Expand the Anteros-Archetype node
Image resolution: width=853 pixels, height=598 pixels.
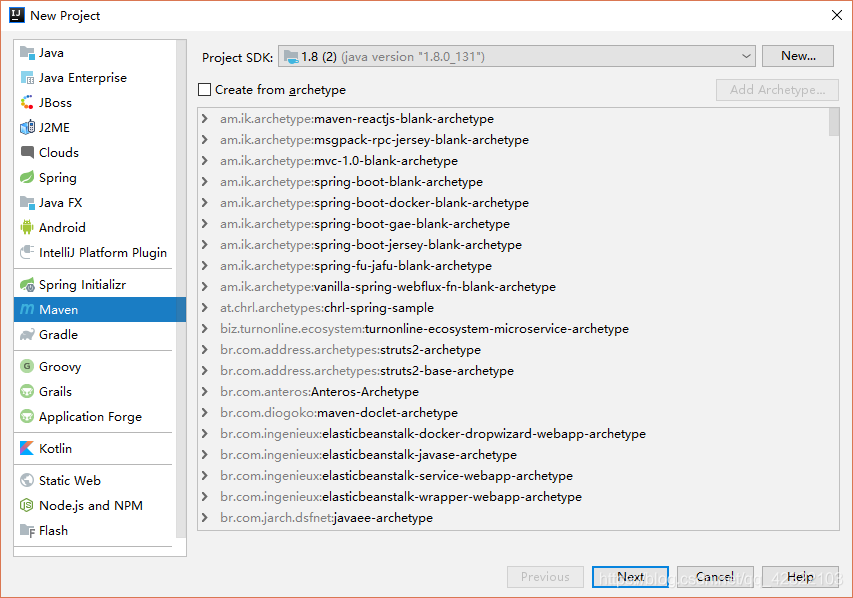tap(205, 392)
